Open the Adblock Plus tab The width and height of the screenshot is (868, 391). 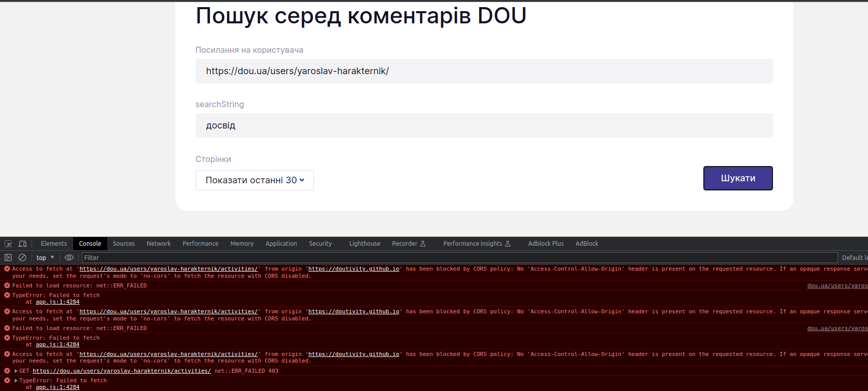546,244
